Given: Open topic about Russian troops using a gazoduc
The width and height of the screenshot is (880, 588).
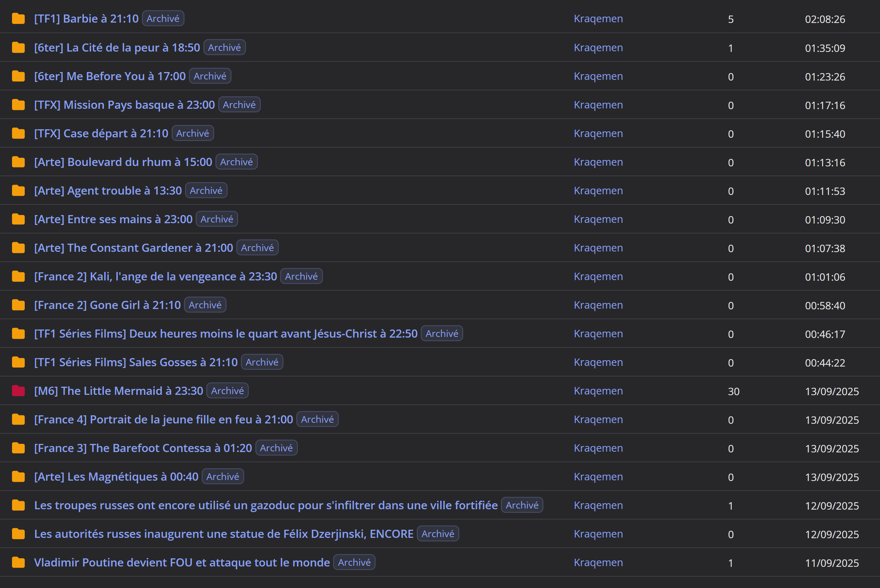Looking at the screenshot, I should pos(266,505).
